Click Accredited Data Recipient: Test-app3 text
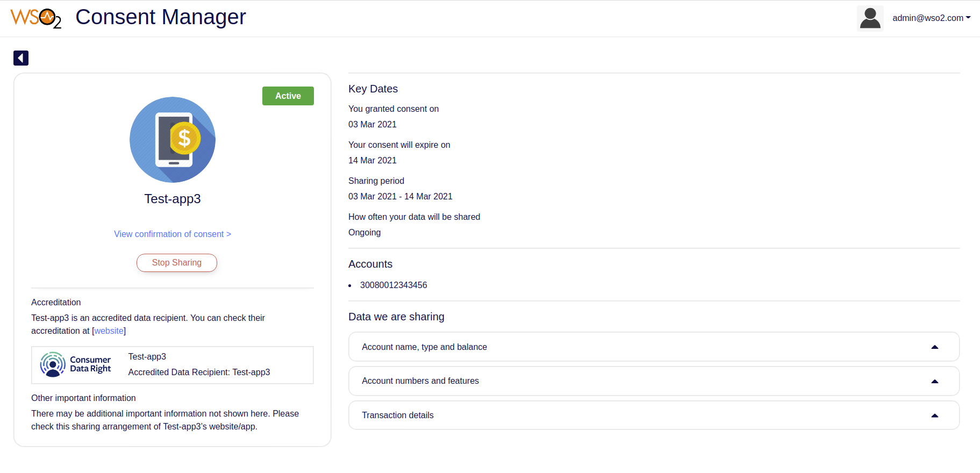 (199, 372)
